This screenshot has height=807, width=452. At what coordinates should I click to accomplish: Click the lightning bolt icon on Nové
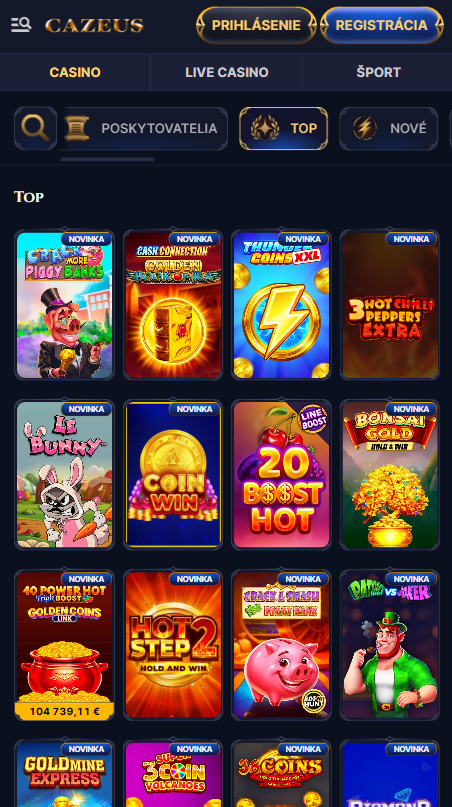point(364,128)
